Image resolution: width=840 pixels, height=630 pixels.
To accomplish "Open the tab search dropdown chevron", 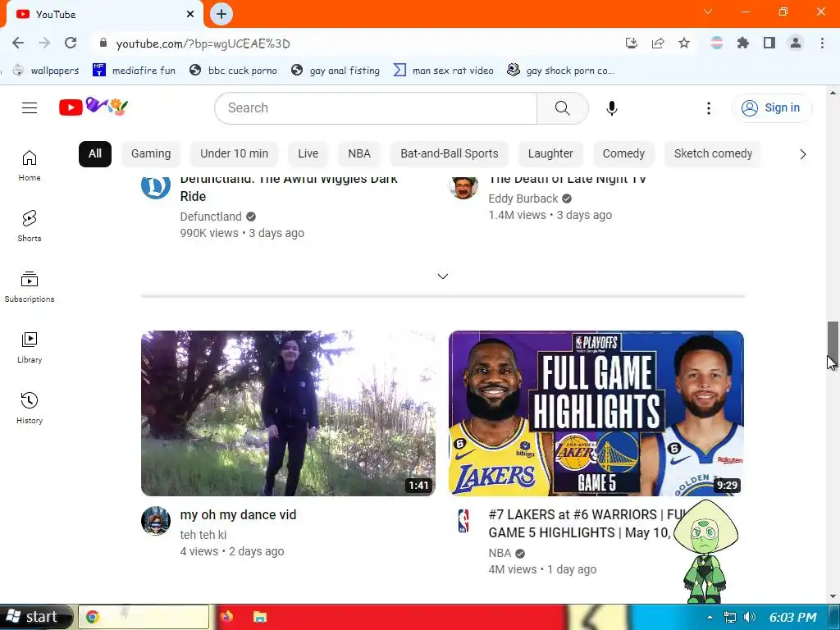I will 708,11.
